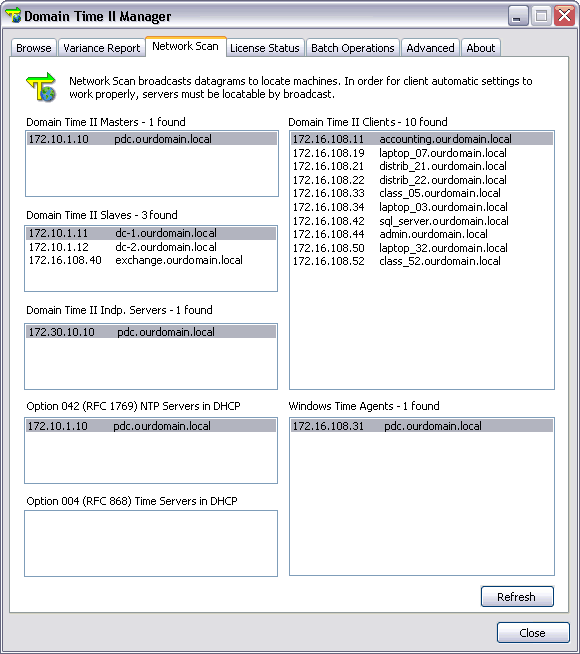Select client class_52.ourdomain.local
580x654 pixels.
click(x=422, y=262)
